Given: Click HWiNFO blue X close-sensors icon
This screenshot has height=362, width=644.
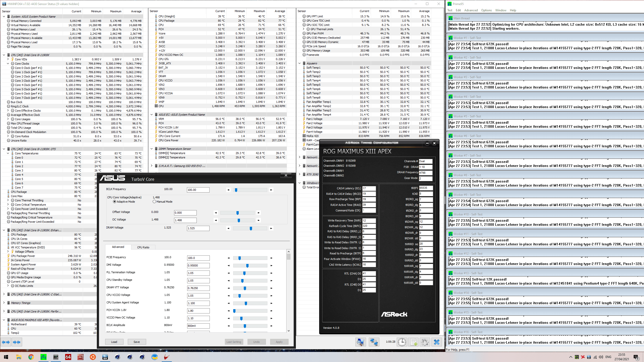Looking at the screenshot, I should 437,342.
